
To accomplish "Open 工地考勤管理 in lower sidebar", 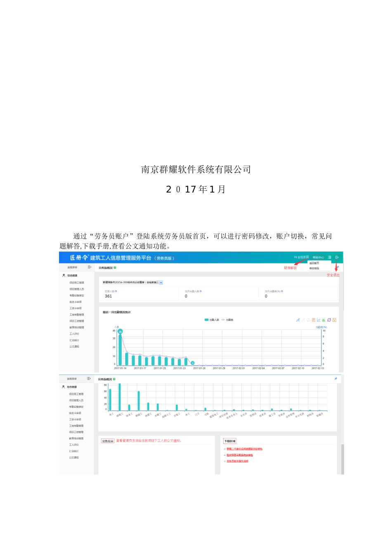I will 76,426.
